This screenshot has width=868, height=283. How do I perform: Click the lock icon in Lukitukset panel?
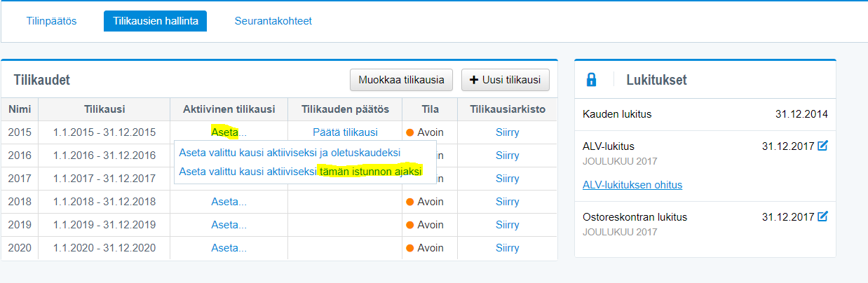[591, 80]
